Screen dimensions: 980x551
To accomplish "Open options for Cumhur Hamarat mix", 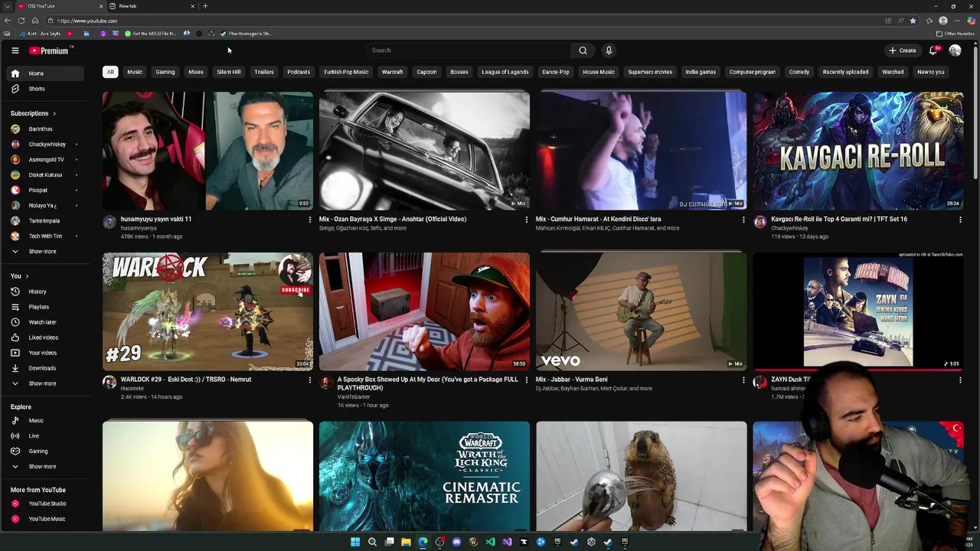I will (743, 220).
